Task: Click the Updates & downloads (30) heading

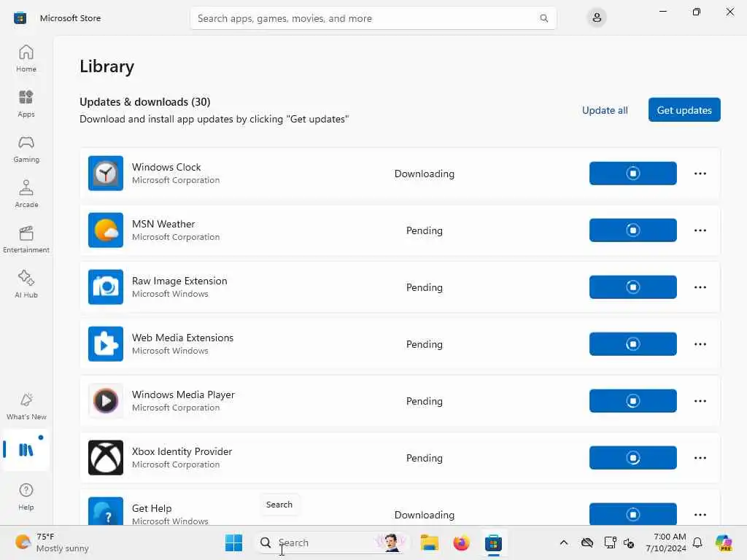Action: pyautogui.click(x=145, y=102)
